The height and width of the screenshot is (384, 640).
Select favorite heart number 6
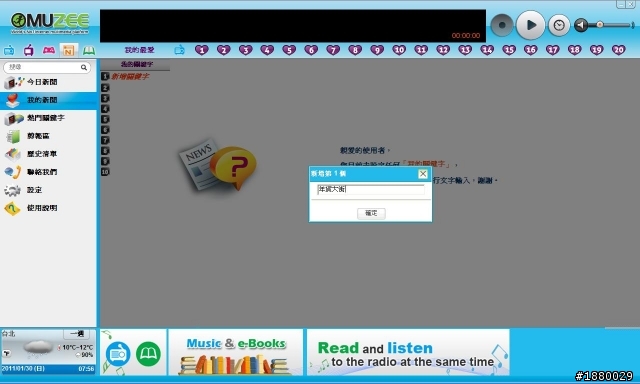pyautogui.click(x=311, y=50)
